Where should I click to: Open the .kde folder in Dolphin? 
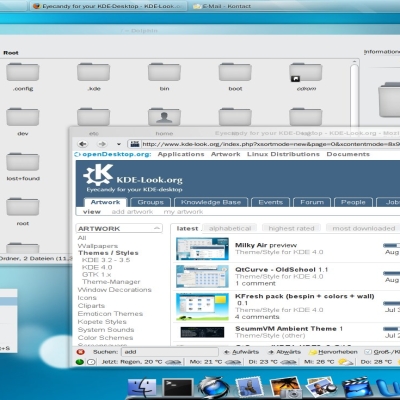tap(94, 77)
